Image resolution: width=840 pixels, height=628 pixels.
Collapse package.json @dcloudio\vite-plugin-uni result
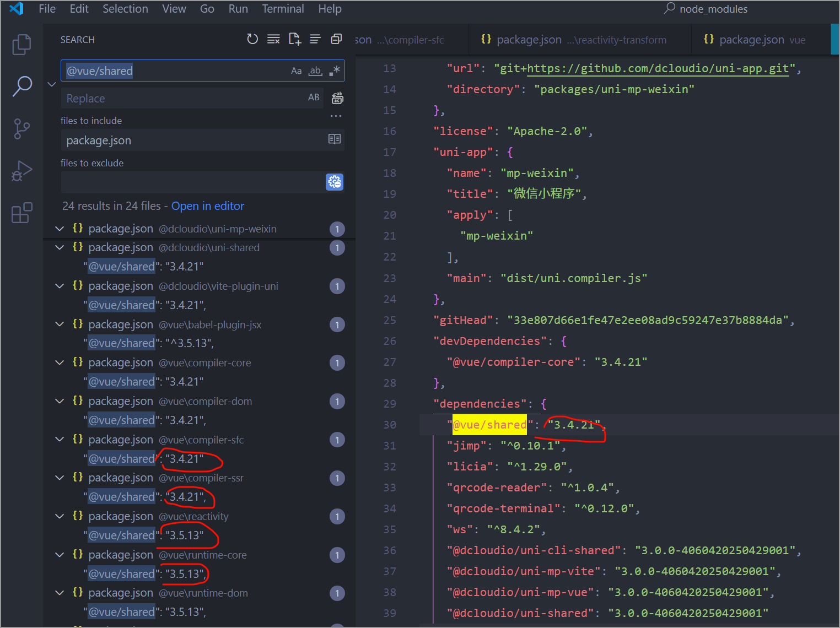[60, 286]
